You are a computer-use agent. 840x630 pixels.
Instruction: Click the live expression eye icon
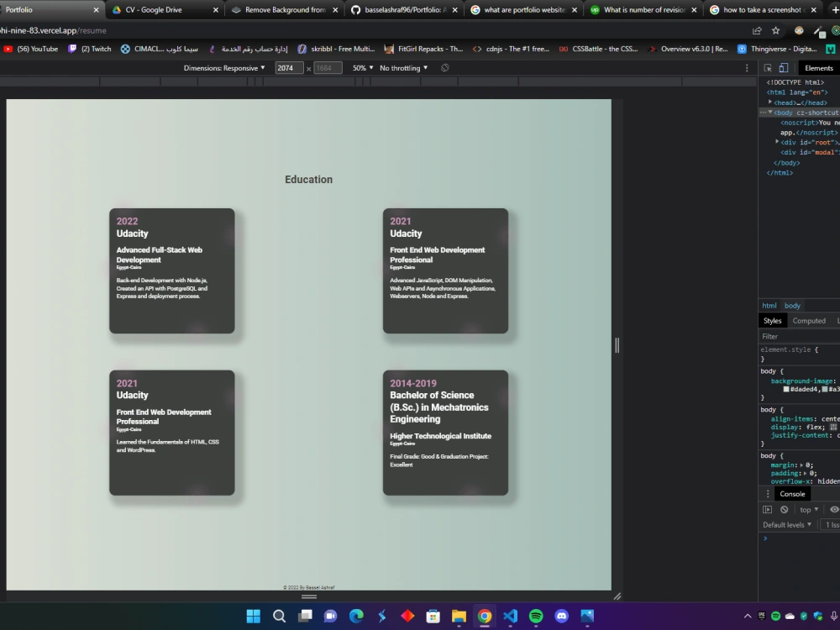(834, 510)
